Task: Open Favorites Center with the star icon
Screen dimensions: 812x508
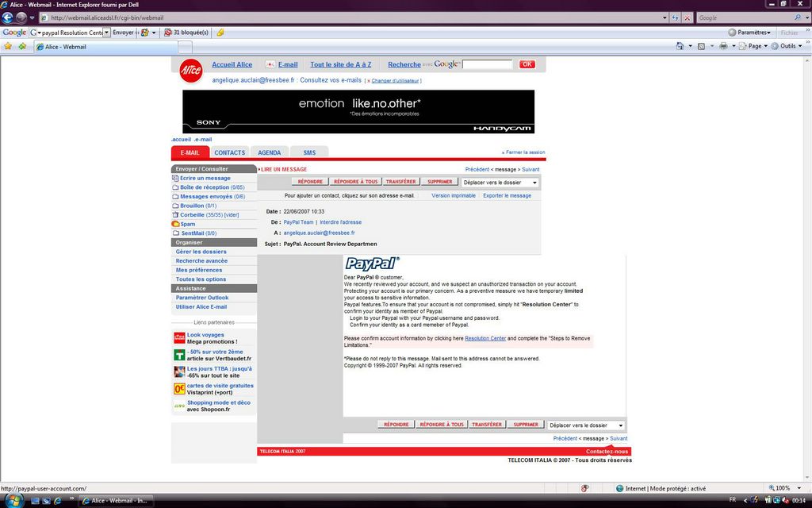Action: 8,46
